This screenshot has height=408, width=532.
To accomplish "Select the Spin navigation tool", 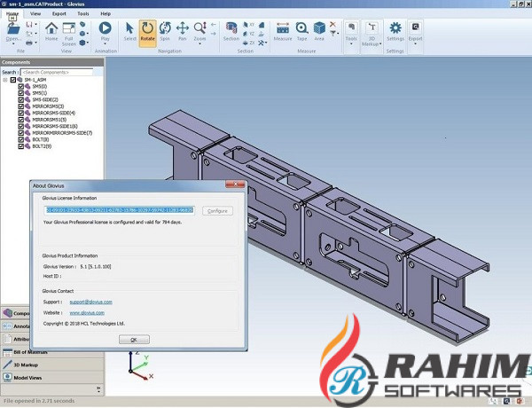I will tap(165, 27).
